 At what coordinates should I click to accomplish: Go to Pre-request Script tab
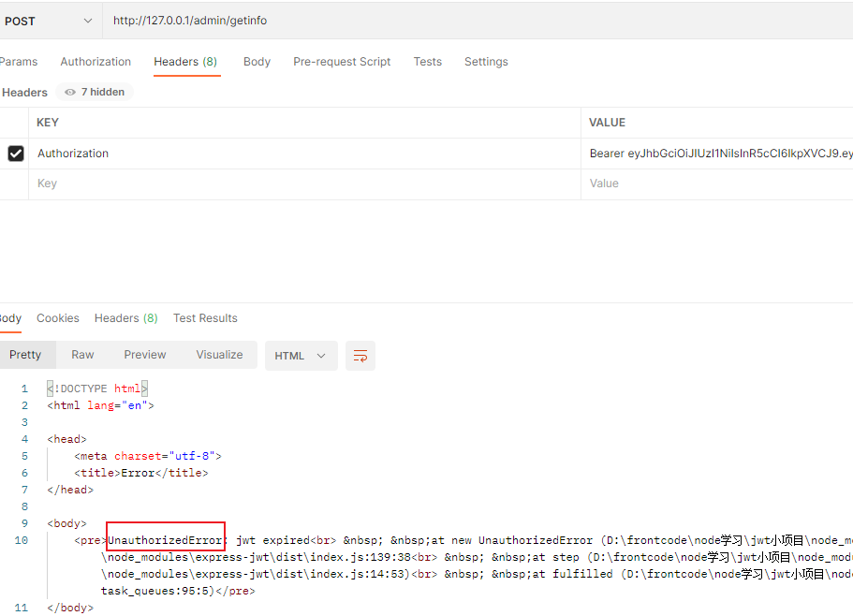point(342,62)
